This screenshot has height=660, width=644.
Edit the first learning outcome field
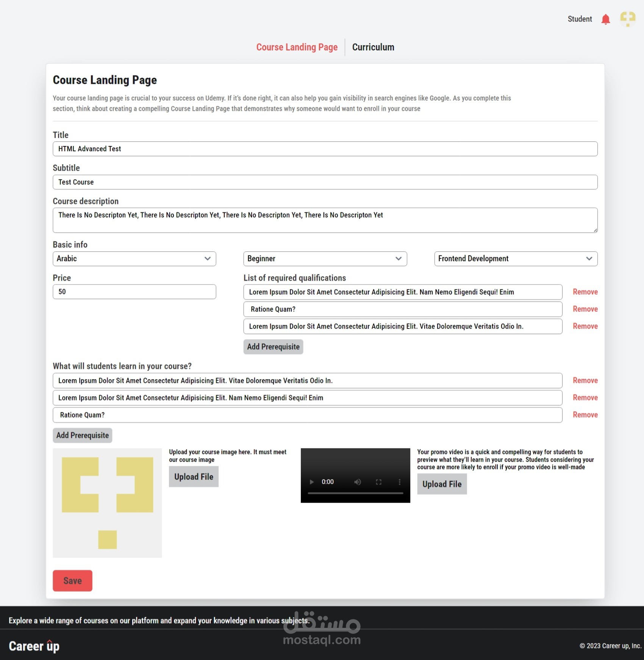pos(307,380)
